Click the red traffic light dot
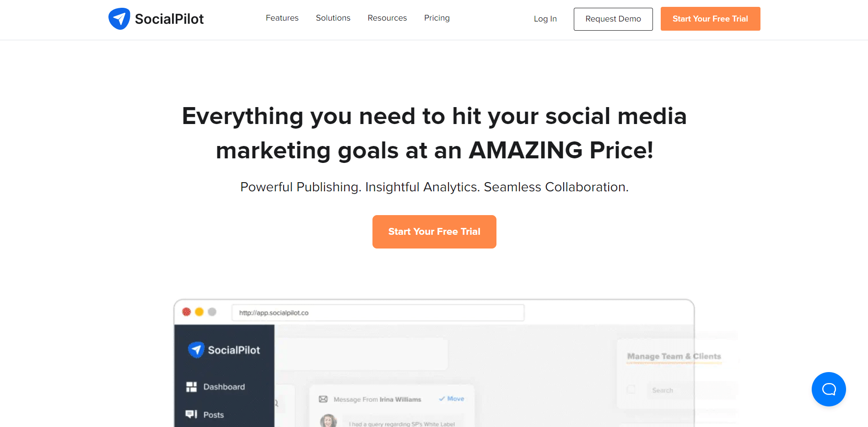The height and width of the screenshot is (427, 868). (187, 312)
